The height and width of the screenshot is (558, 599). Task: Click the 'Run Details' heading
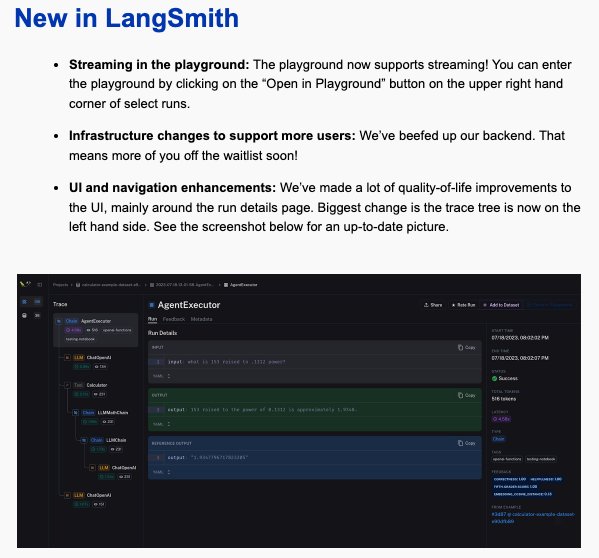[162, 333]
